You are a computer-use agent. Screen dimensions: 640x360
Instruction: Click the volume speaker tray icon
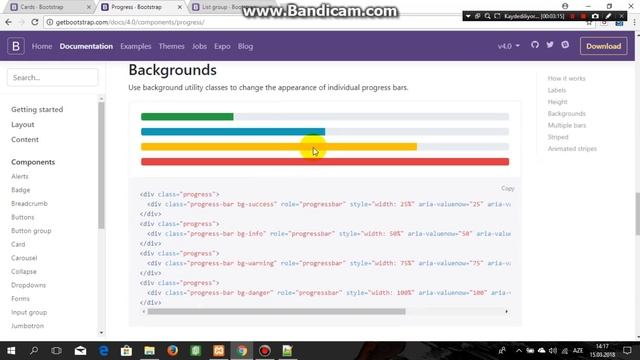pyautogui.click(x=553, y=351)
